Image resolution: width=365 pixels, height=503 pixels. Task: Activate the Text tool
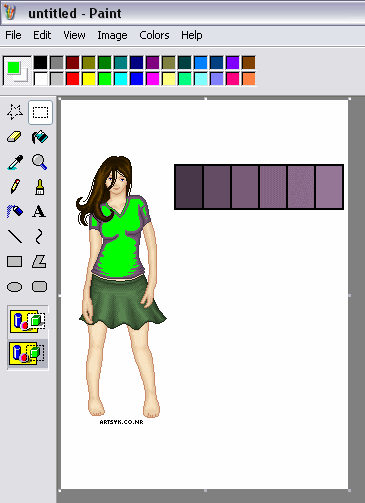click(x=39, y=211)
